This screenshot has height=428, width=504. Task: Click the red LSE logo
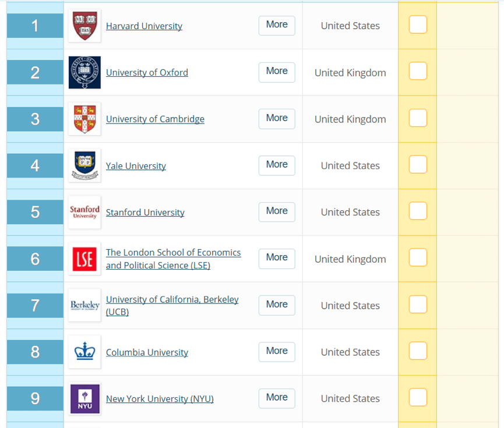point(84,259)
